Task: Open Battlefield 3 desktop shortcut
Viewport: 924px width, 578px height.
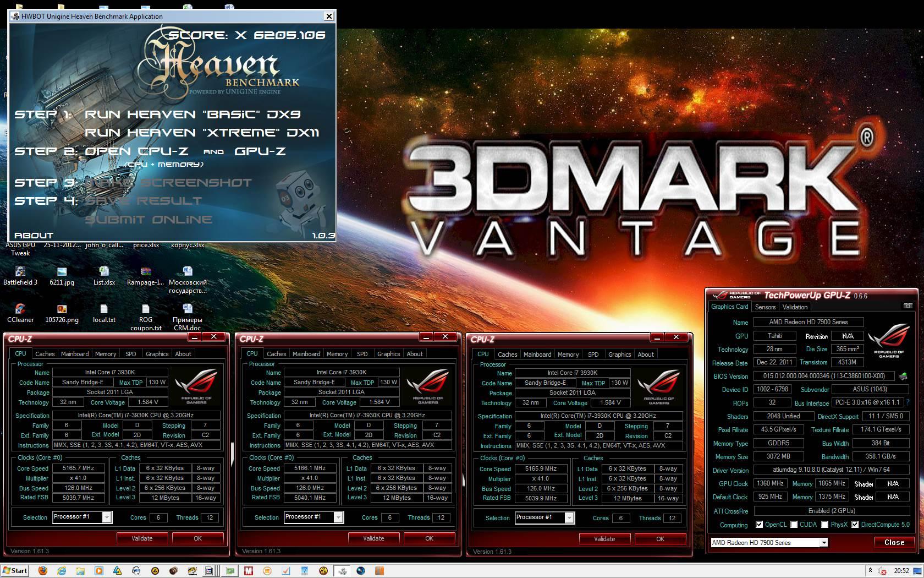Action: click(20, 276)
